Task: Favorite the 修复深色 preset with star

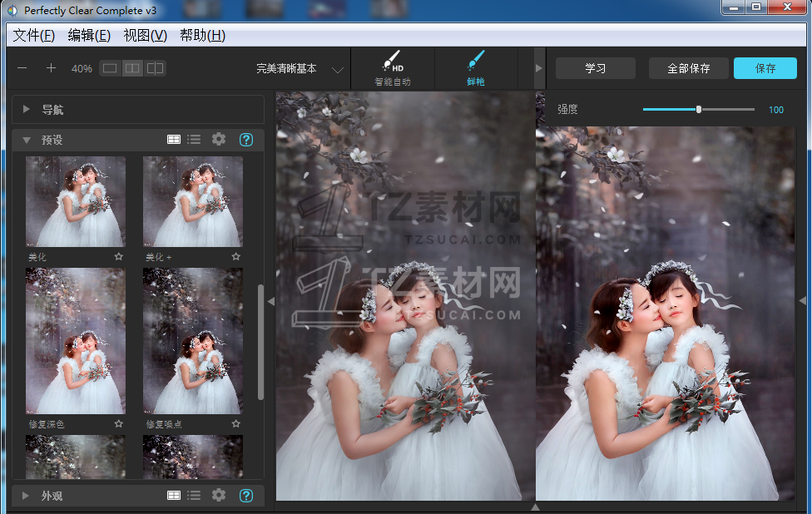Action: click(119, 424)
